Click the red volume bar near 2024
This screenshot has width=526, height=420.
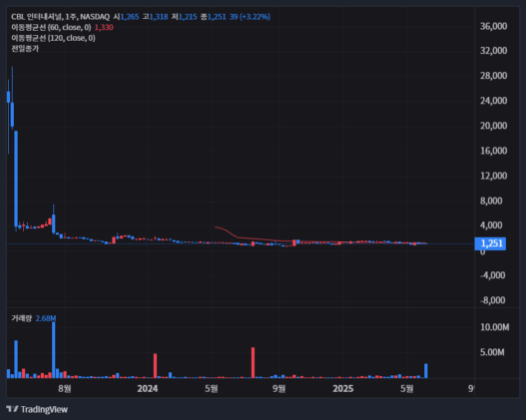pyautogui.click(x=155, y=366)
